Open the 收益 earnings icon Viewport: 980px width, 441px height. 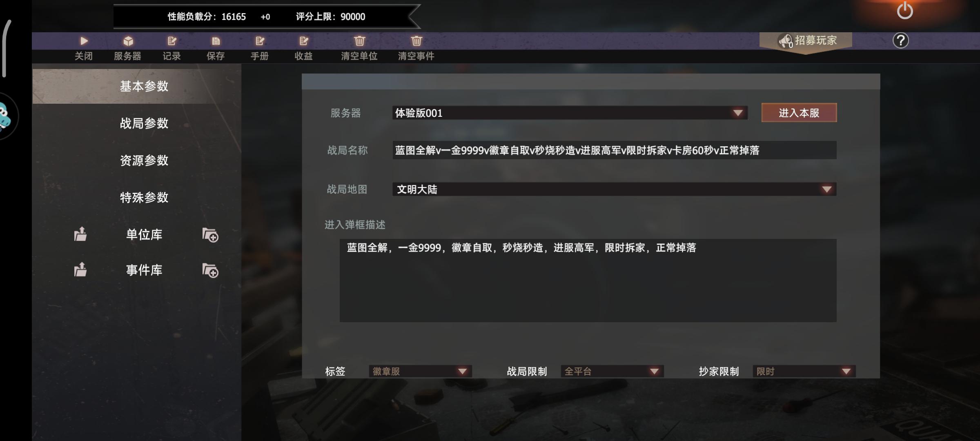pyautogui.click(x=303, y=41)
